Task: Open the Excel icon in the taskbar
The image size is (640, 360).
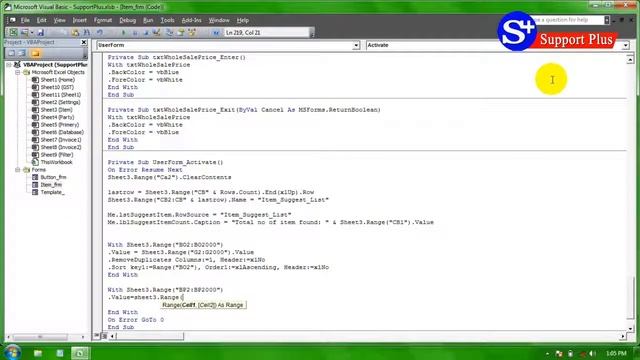Action: [80, 353]
